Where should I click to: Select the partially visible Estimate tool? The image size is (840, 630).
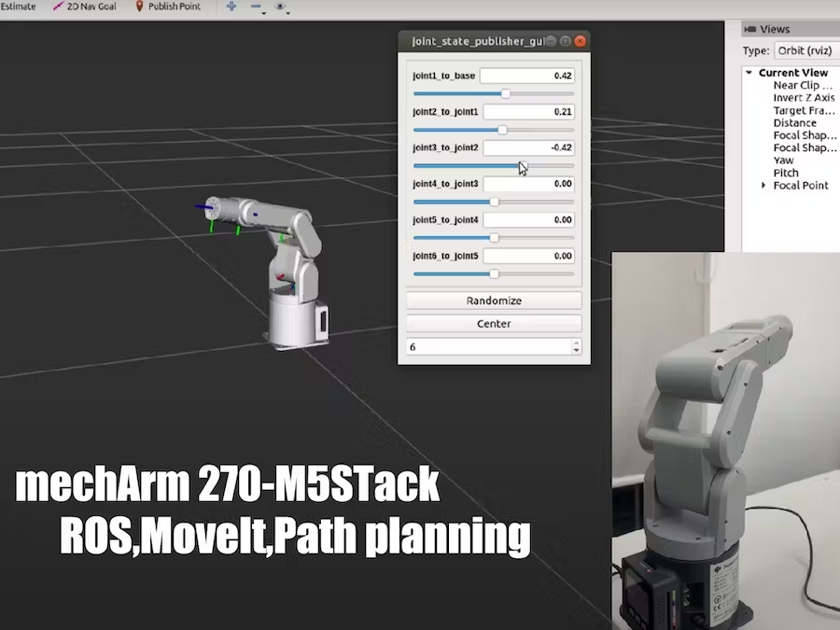(18, 7)
